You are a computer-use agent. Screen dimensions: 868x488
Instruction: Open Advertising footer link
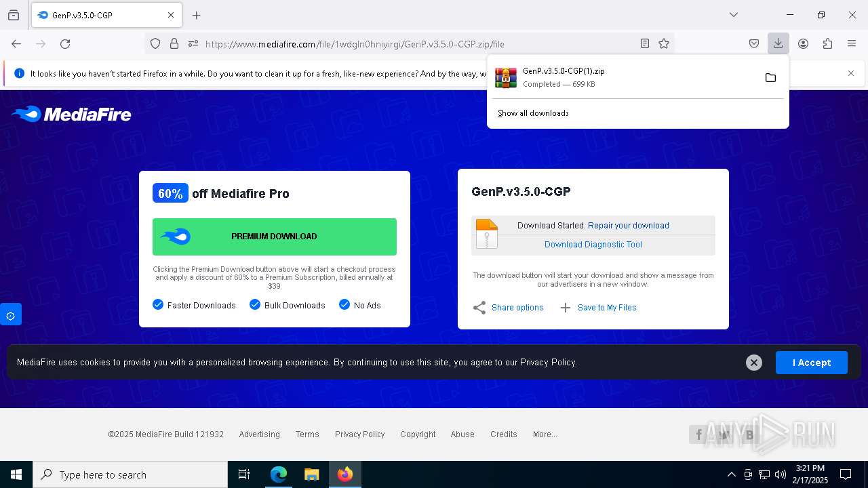click(x=259, y=434)
